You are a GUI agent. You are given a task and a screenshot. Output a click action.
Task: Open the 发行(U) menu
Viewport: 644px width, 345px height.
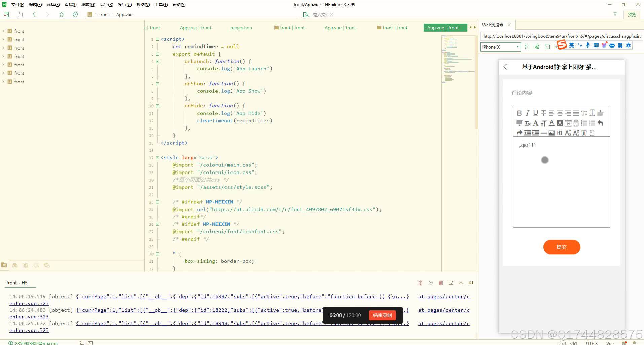click(124, 4)
